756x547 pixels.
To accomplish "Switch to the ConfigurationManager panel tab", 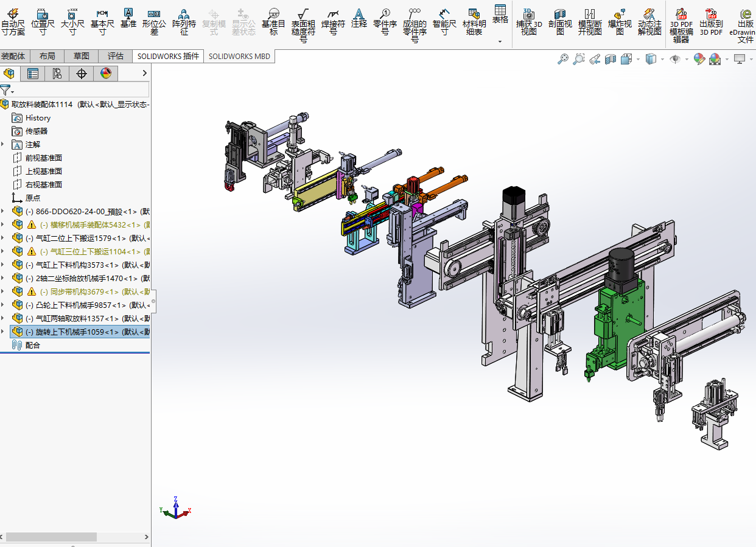I will pyautogui.click(x=57, y=74).
